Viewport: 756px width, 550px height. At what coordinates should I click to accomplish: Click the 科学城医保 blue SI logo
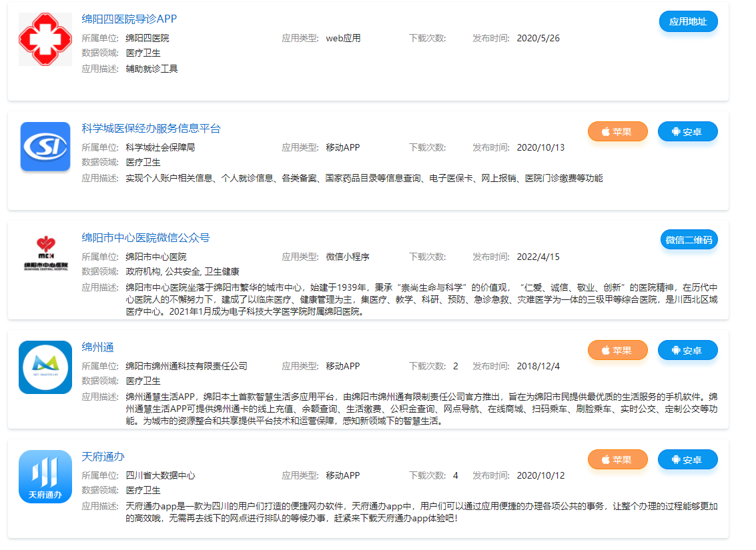point(45,147)
